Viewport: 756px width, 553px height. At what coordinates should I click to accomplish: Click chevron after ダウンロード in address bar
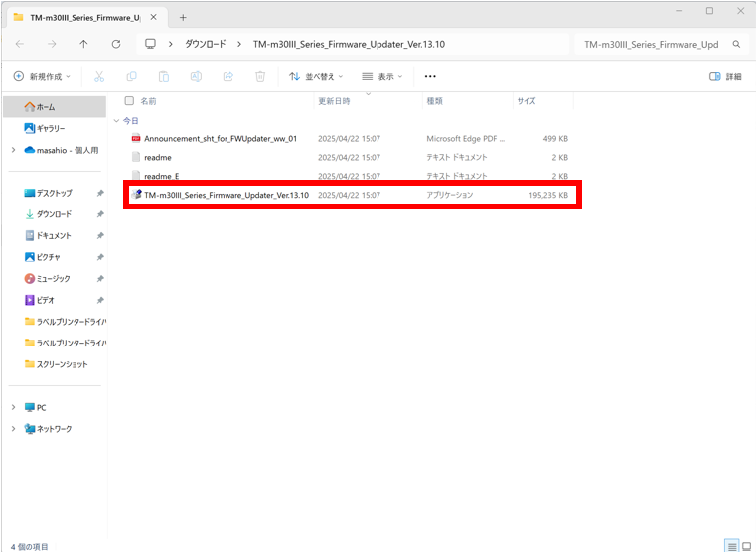(239, 44)
